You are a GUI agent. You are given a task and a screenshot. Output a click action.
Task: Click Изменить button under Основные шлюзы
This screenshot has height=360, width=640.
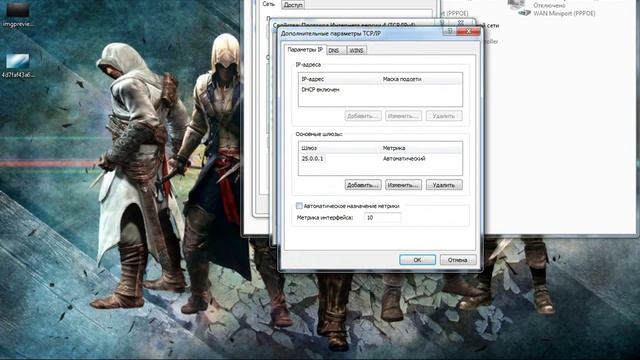tap(403, 185)
